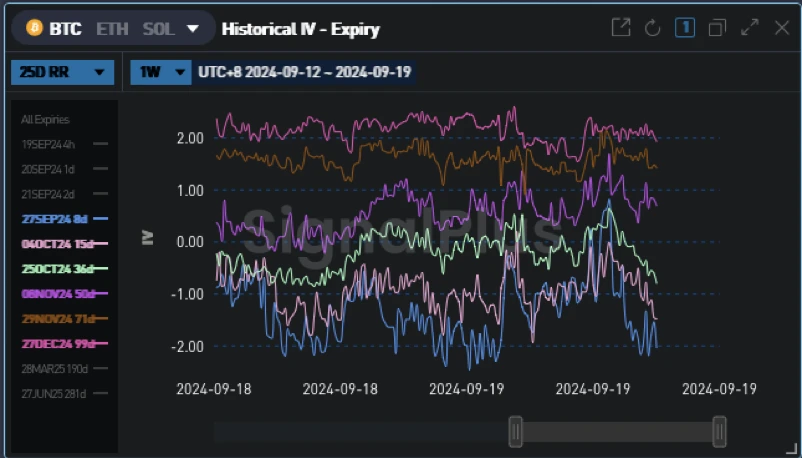Open the coin selector dropdown arrow
The image size is (802, 458).
click(193, 28)
